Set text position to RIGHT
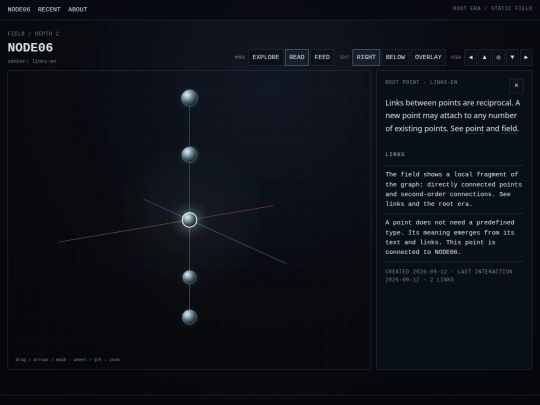 pos(366,58)
